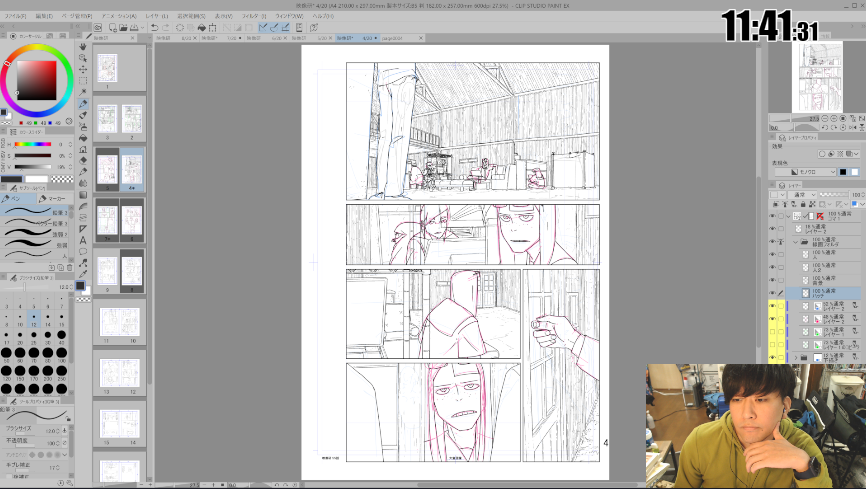Toggle Snap to grid in the command bar
The image size is (866, 489).
[285, 27]
